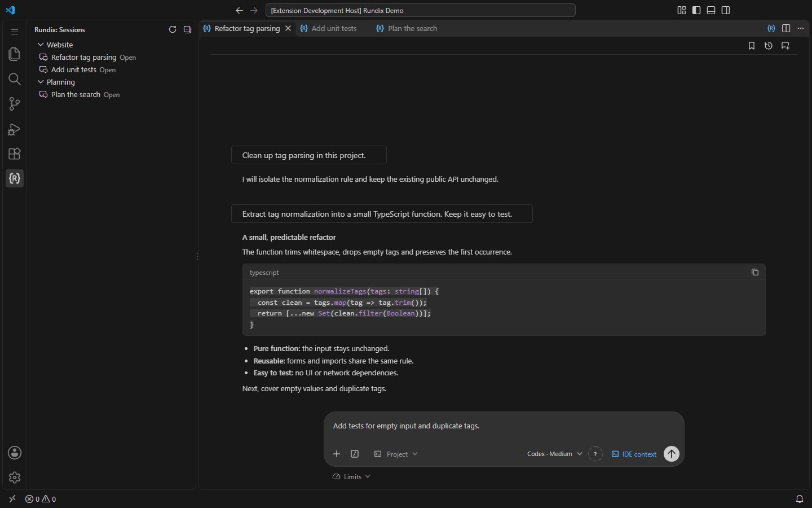Image resolution: width=812 pixels, height=508 pixels.
Task: Toggle the bottom Panel visibility
Action: [x=711, y=10]
